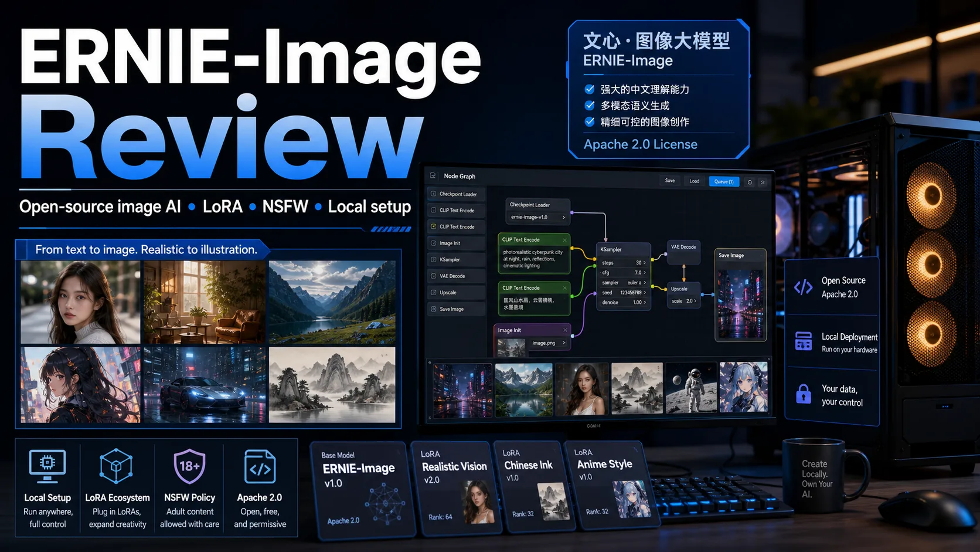Select Save Image in the node sidebar
The width and height of the screenshot is (980, 552).
coord(457,309)
